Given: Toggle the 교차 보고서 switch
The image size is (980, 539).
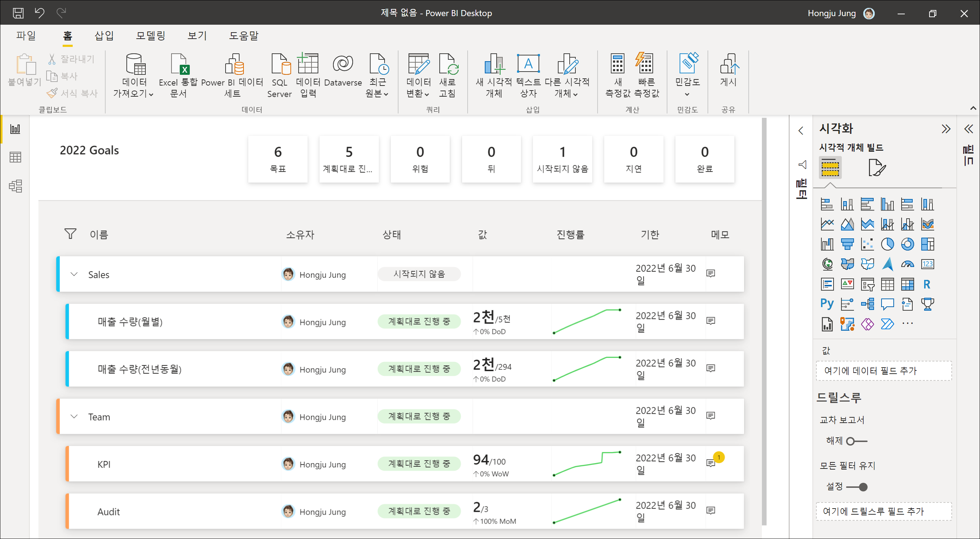Looking at the screenshot, I should point(856,441).
